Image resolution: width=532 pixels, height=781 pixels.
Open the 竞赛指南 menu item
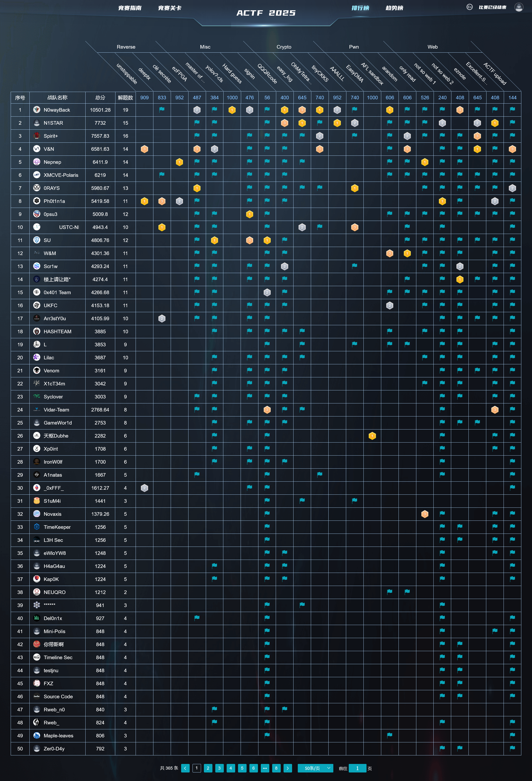point(130,8)
